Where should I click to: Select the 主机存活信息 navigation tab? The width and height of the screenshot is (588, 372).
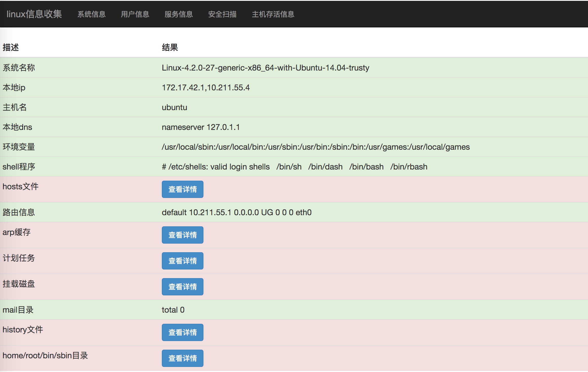coord(273,14)
